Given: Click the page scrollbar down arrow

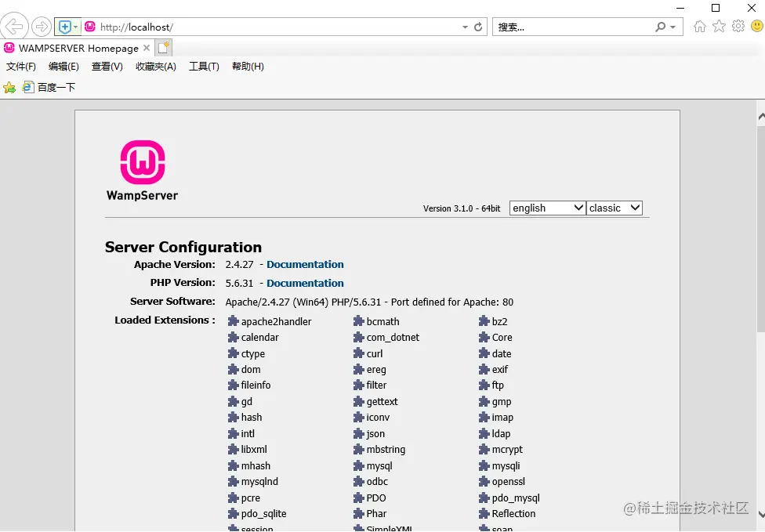Looking at the screenshot, I should 760,514.
